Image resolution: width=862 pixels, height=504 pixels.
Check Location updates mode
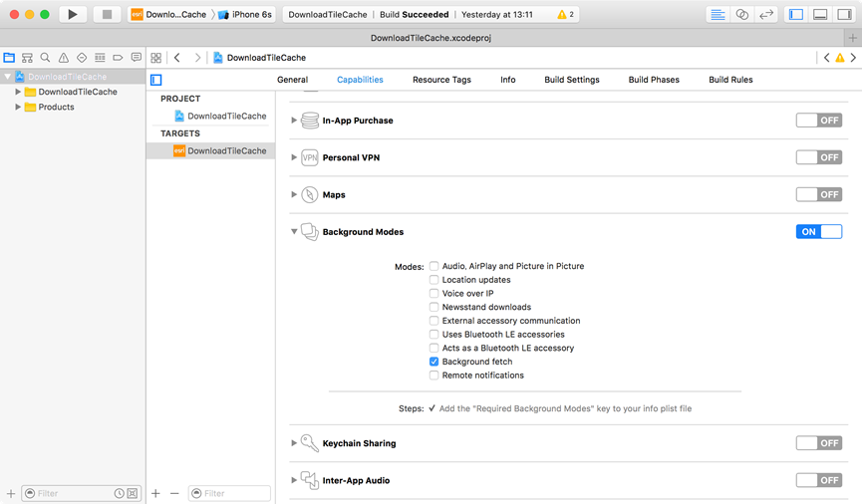[x=433, y=280]
